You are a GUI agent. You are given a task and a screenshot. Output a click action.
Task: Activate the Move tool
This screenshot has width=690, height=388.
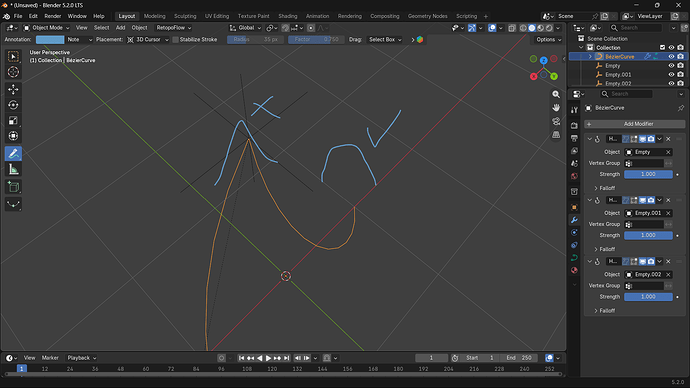(x=13, y=89)
